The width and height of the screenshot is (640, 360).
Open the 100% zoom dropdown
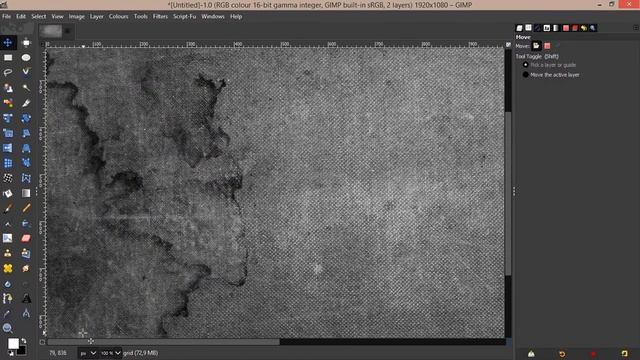point(110,353)
